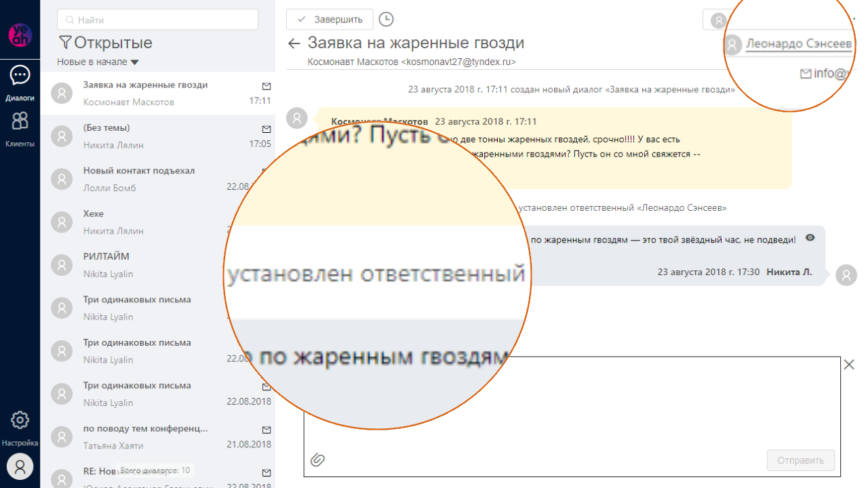Click the clock snooze icon next to Завершить
This screenshot has height=488, width=868.
386,20
